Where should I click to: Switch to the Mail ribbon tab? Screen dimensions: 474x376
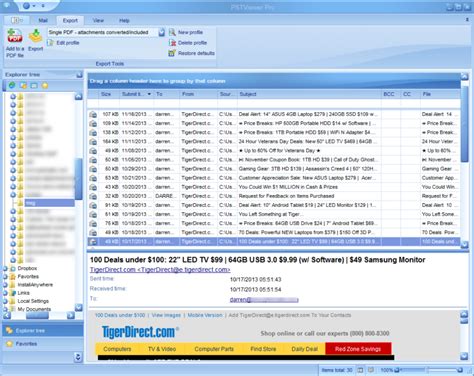(43, 20)
